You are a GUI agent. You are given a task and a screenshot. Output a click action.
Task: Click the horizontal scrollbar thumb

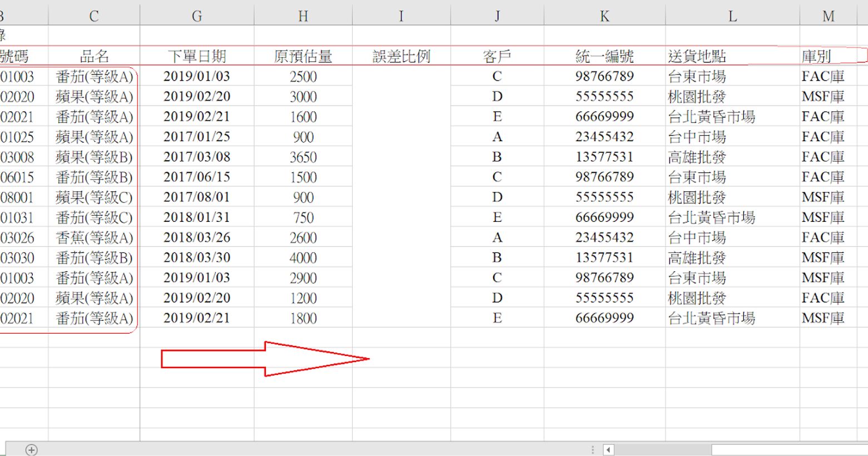662,449
